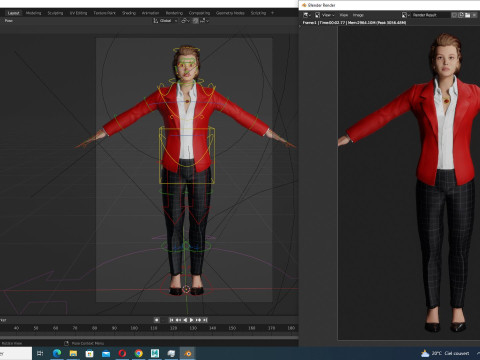480x360 pixels.
Task: Open the Texture Paint workspace tab
Action: [x=104, y=13]
